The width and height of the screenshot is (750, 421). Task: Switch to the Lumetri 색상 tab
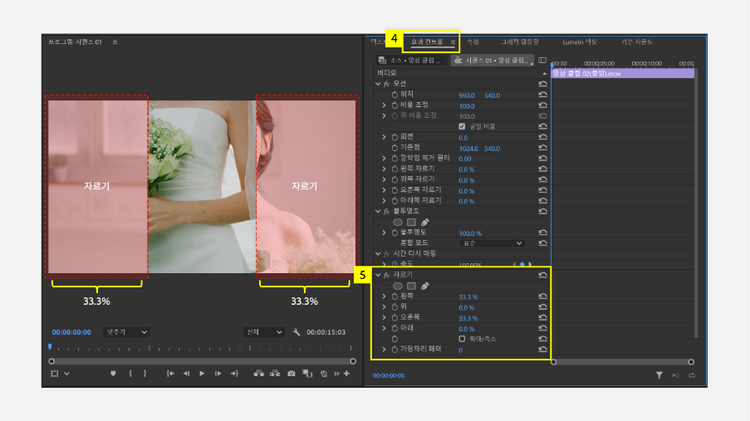coord(579,42)
